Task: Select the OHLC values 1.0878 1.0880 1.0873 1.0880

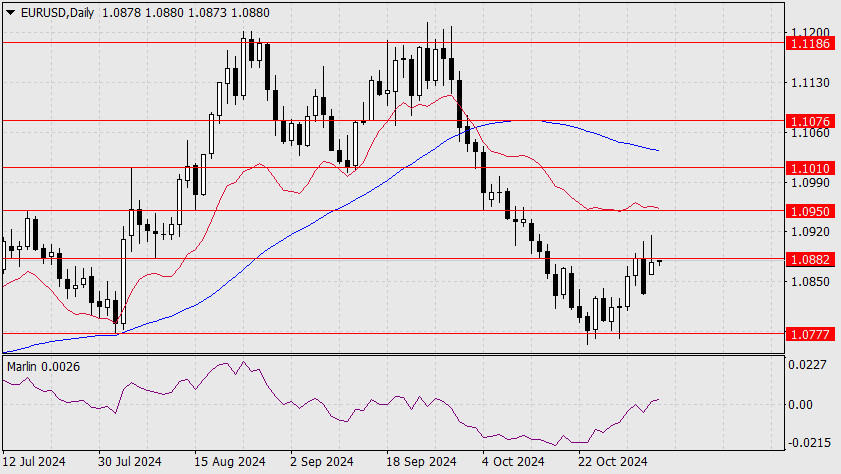Action: 186,12
